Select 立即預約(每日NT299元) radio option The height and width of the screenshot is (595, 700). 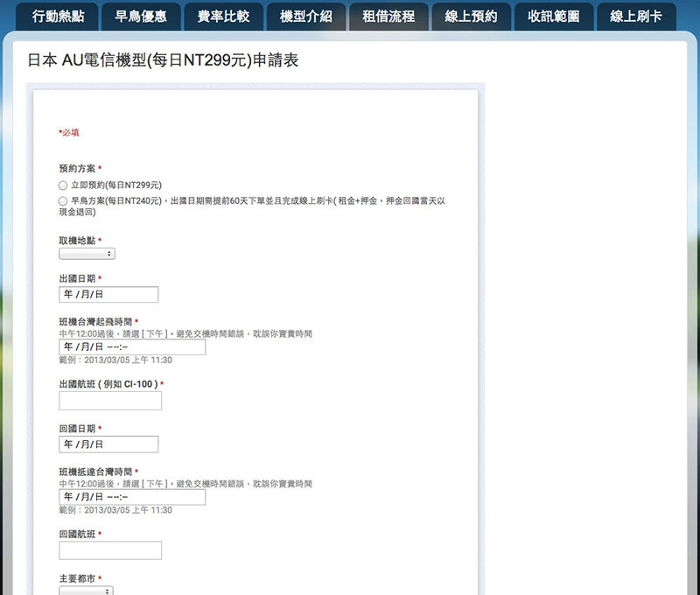[63, 185]
